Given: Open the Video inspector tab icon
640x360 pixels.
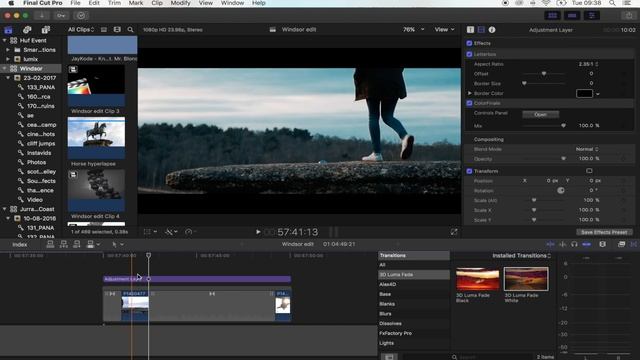Looking at the screenshot, I should coord(481,30).
